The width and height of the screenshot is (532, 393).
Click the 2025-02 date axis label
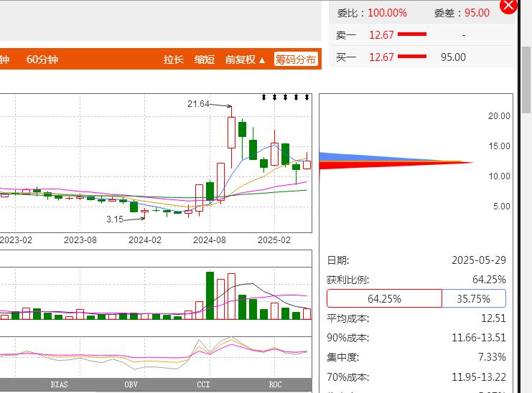tap(274, 240)
